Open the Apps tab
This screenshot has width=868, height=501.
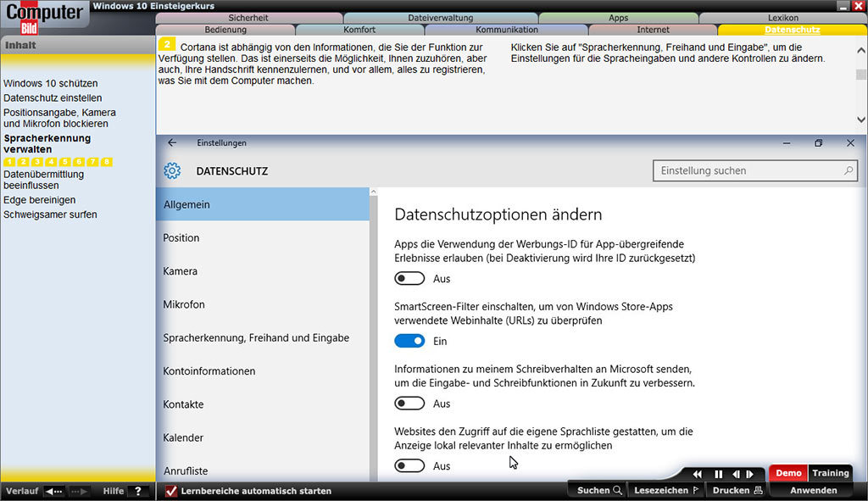tap(618, 18)
